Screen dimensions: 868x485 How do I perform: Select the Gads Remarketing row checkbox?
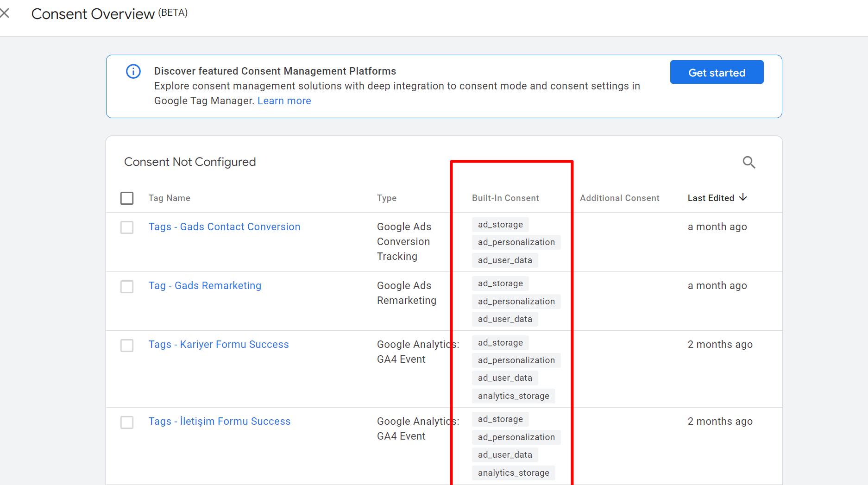click(127, 286)
